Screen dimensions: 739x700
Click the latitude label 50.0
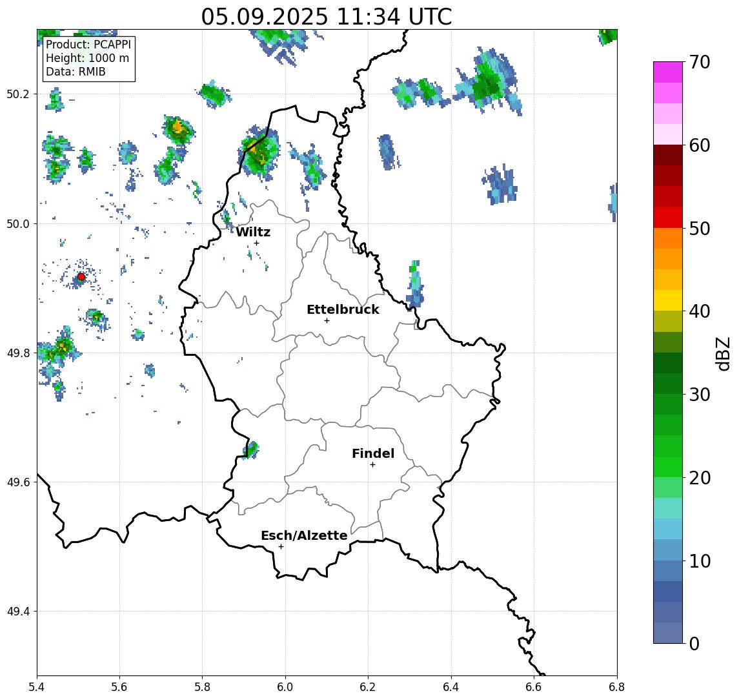(18, 223)
